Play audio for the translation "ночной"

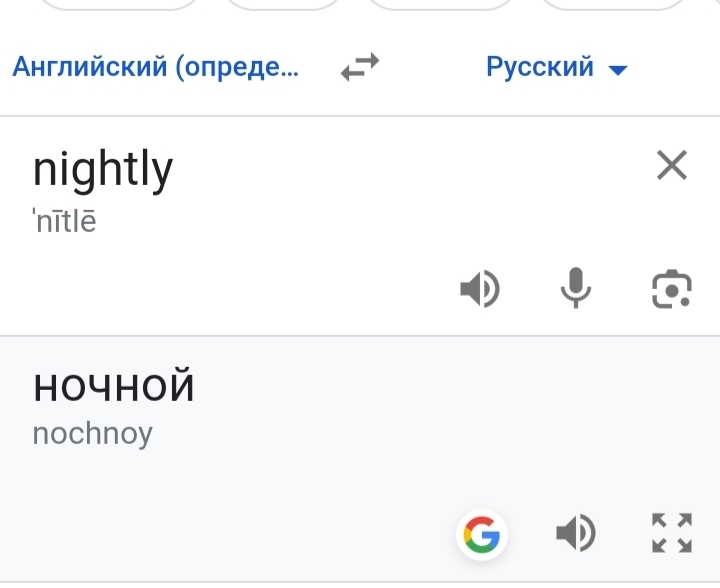tap(575, 534)
